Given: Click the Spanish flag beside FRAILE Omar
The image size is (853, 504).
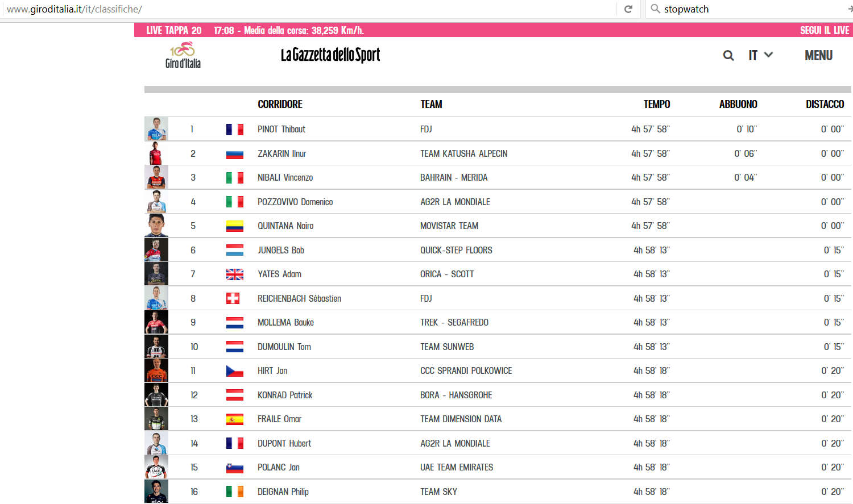Looking at the screenshot, I should [235, 419].
